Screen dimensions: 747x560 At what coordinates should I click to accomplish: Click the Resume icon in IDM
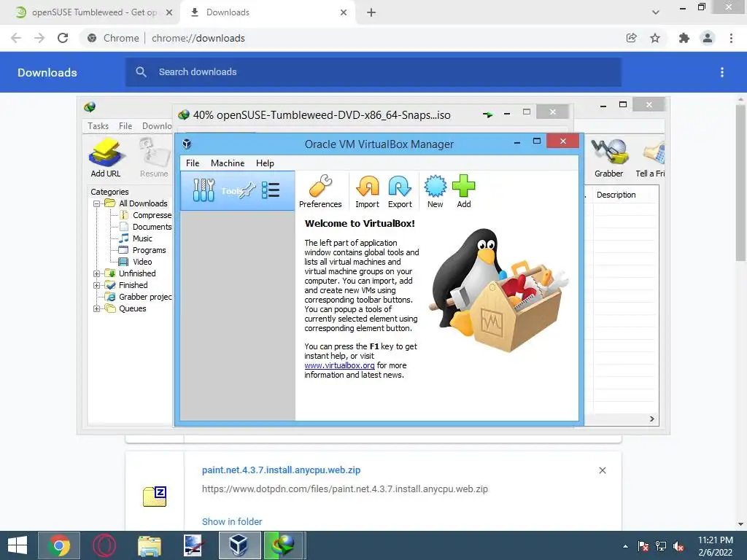[154, 157]
